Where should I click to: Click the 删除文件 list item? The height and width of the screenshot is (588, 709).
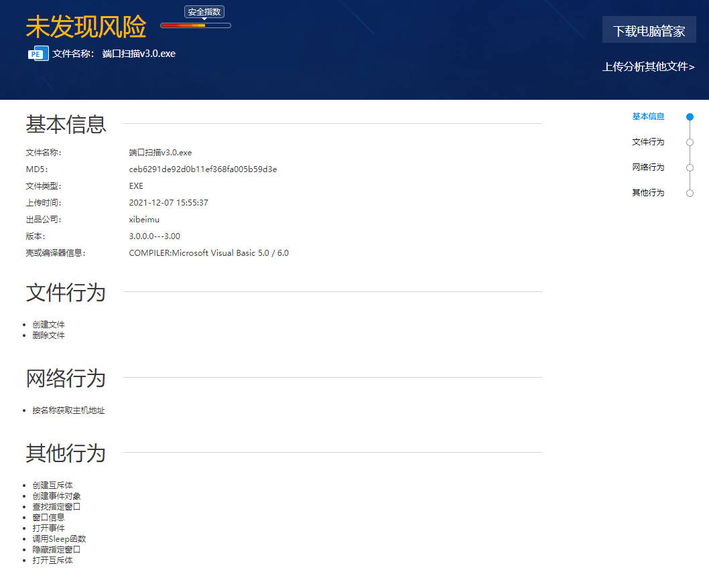coord(48,336)
